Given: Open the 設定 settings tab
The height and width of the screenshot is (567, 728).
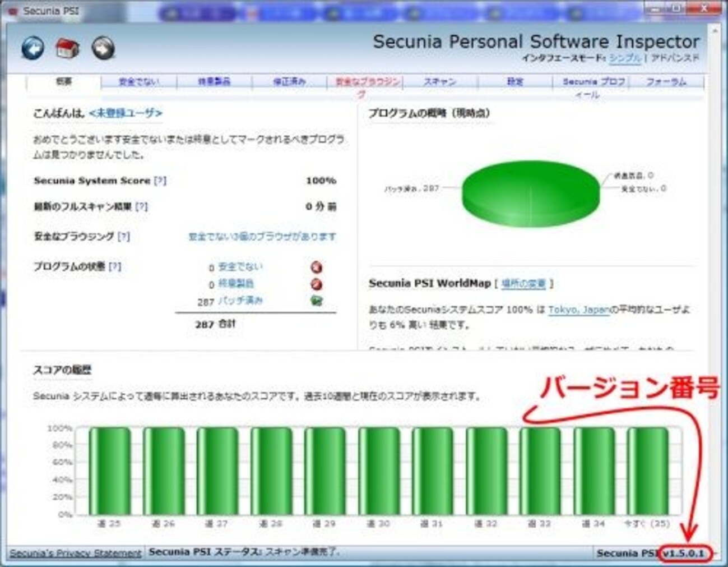Looking at the screenshot, I should (515, 82).
